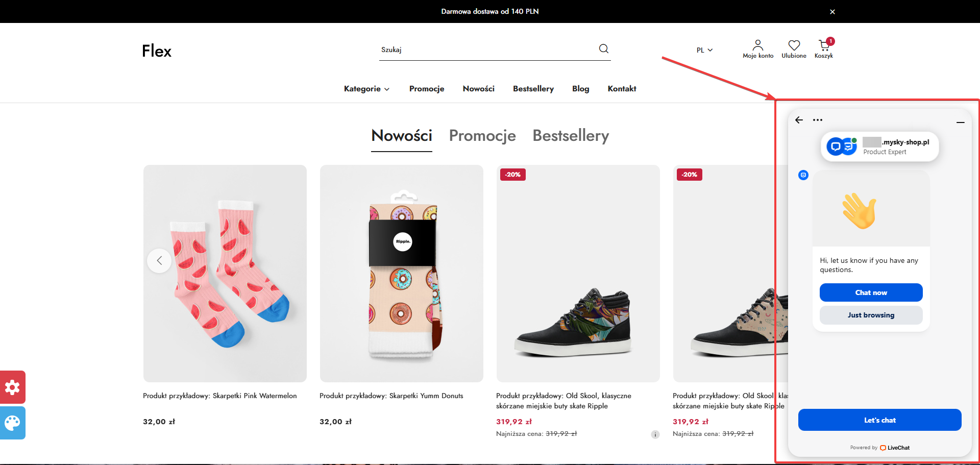The image size is (980, 465).
Task: Expand the Kategorie menu
Action: click(366, 89)
